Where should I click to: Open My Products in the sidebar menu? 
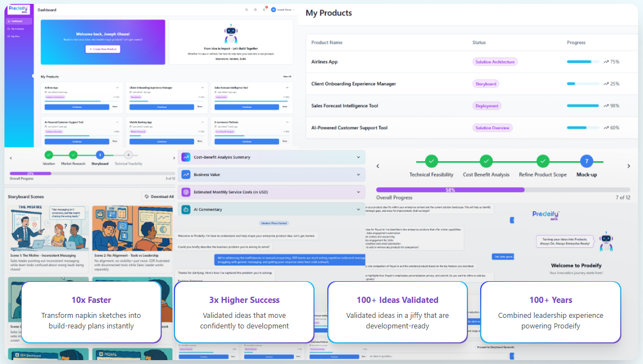[x=17, y=29]
